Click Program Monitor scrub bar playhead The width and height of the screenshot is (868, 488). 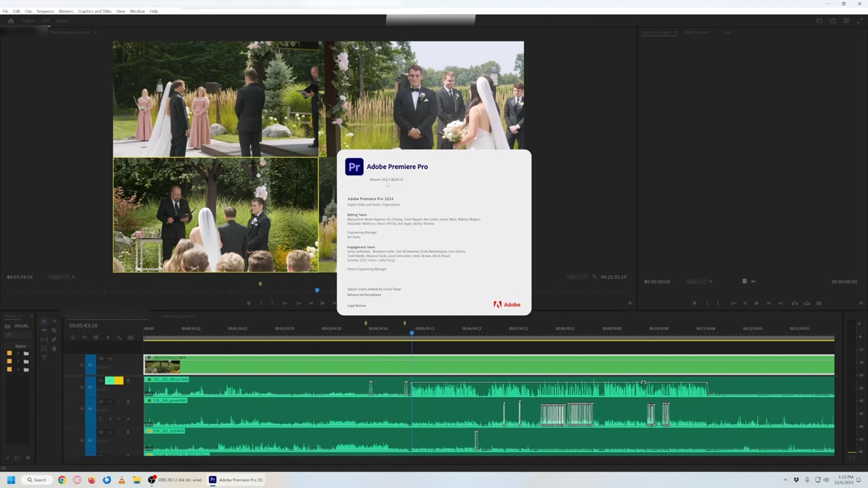point(317,290)
